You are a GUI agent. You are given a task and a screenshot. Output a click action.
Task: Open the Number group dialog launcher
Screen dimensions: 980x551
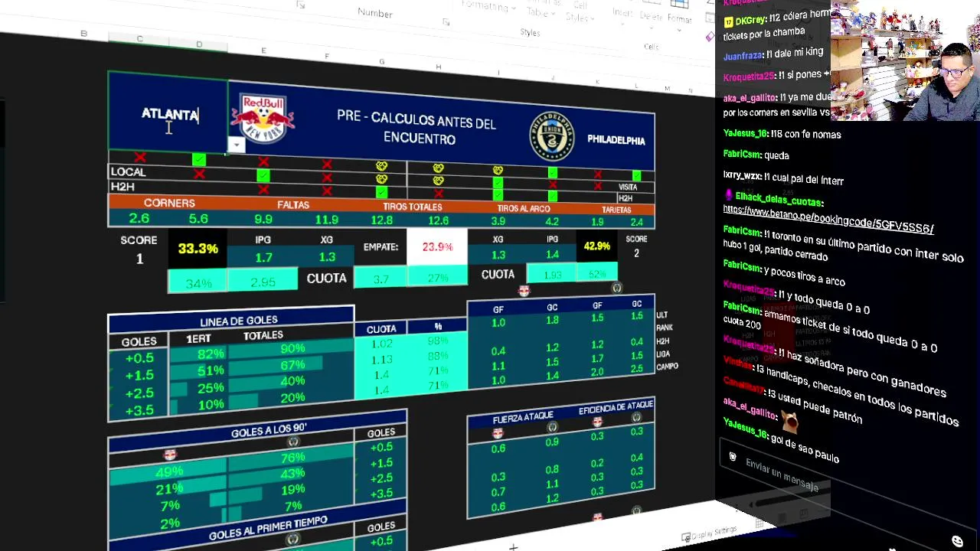(x=446, y=22)
